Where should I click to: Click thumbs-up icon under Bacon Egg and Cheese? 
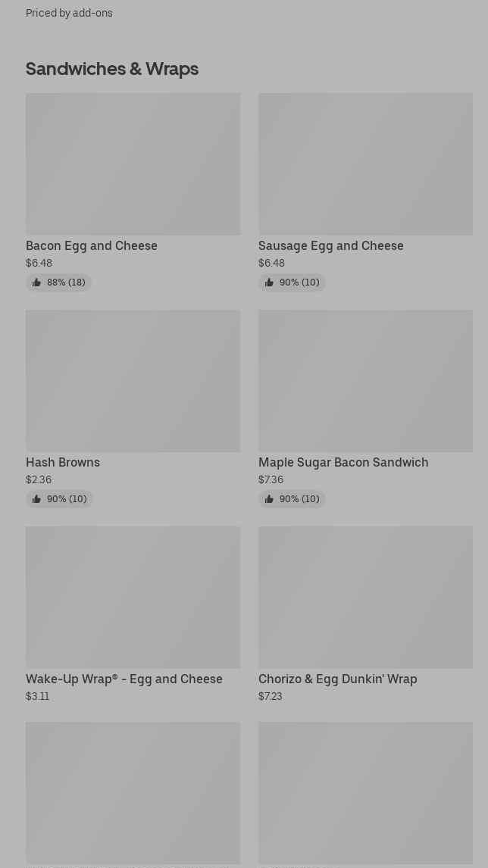point(36,283)
